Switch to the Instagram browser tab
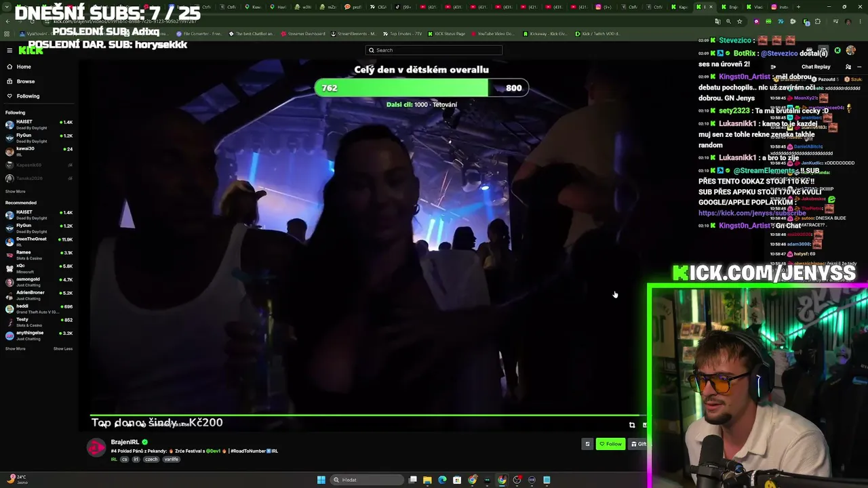 [781, 7]
